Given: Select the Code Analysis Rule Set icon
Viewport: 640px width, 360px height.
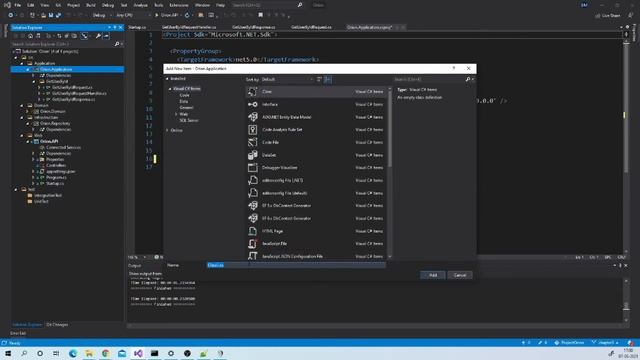Looking at the screenshot, I should pyautogui.click(x=253, y=130).
